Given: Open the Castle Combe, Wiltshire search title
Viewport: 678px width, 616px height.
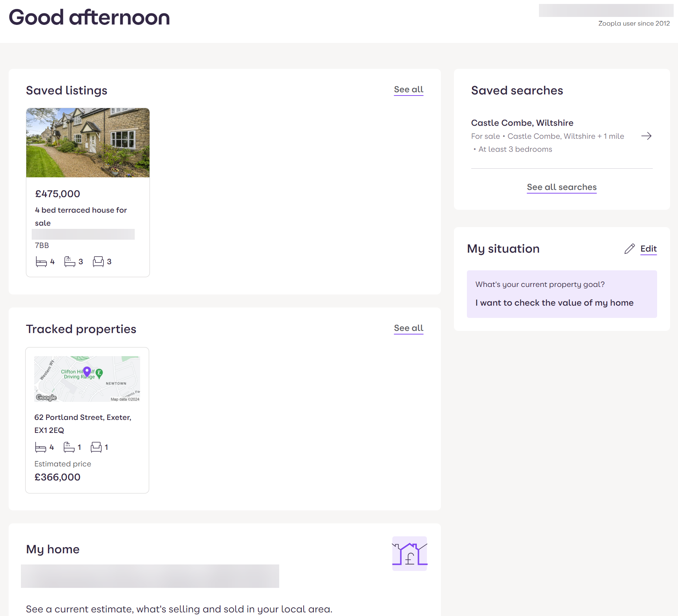Looking at the screenshot, I should [x=522, y=123].
